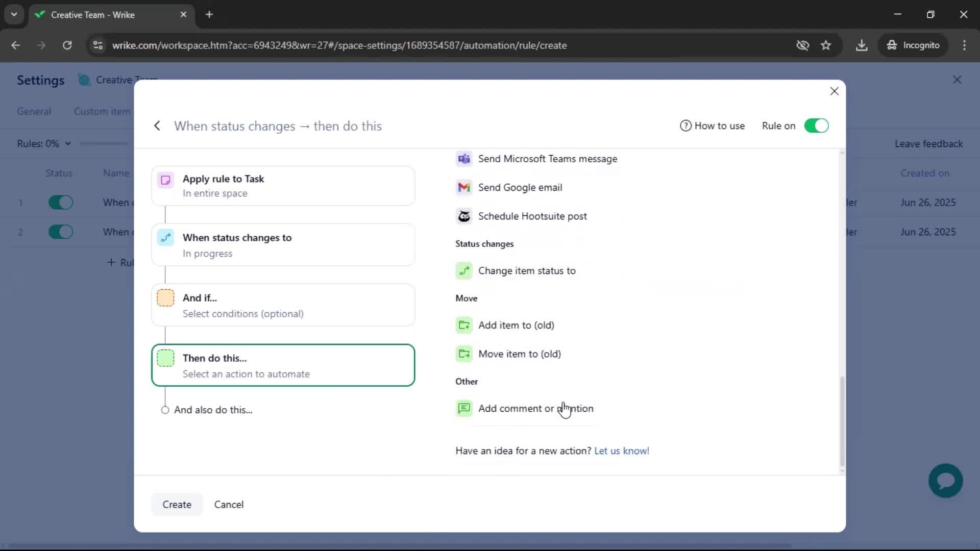
Task: Click the When status changes trigger icon
Action: coord(165,238)
